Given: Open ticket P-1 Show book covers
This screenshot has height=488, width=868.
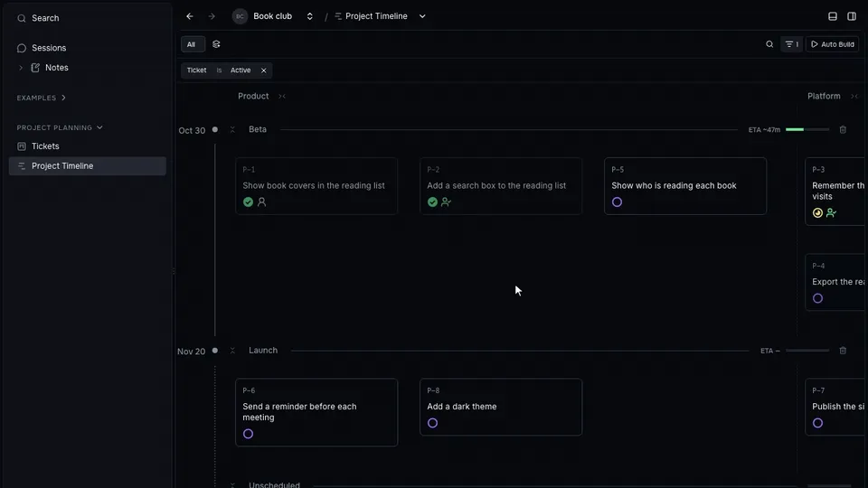Looking at the screenshot, I should [x=316, y=186].
